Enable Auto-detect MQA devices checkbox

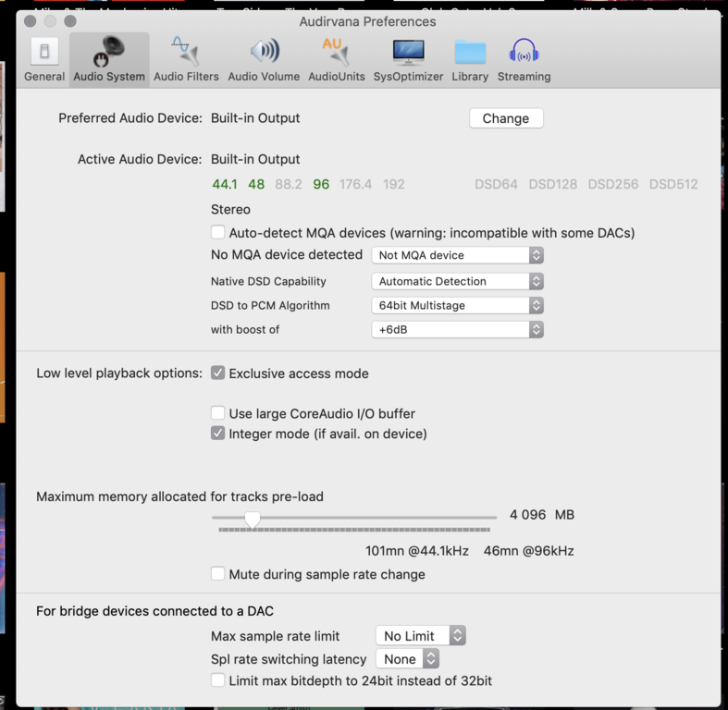(217, 232)
